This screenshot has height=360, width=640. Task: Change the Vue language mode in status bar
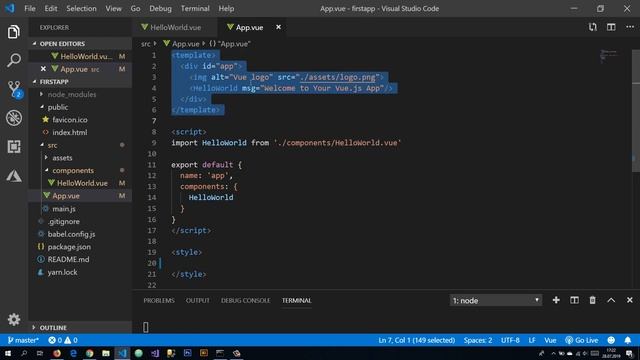[x=550, y=340]
